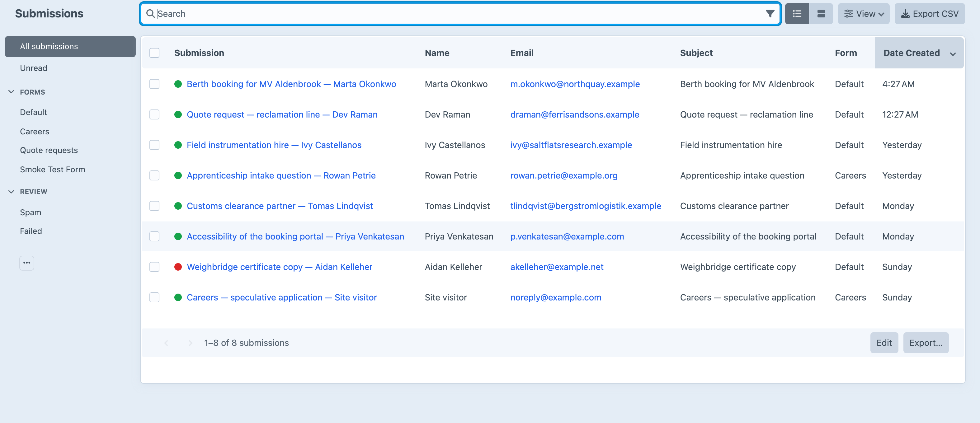Image resolution: width=980 pixels, height=423 pixels.
Task: Select the Ivy Castellanos row checkbox
Action: (x=154, y=145)
